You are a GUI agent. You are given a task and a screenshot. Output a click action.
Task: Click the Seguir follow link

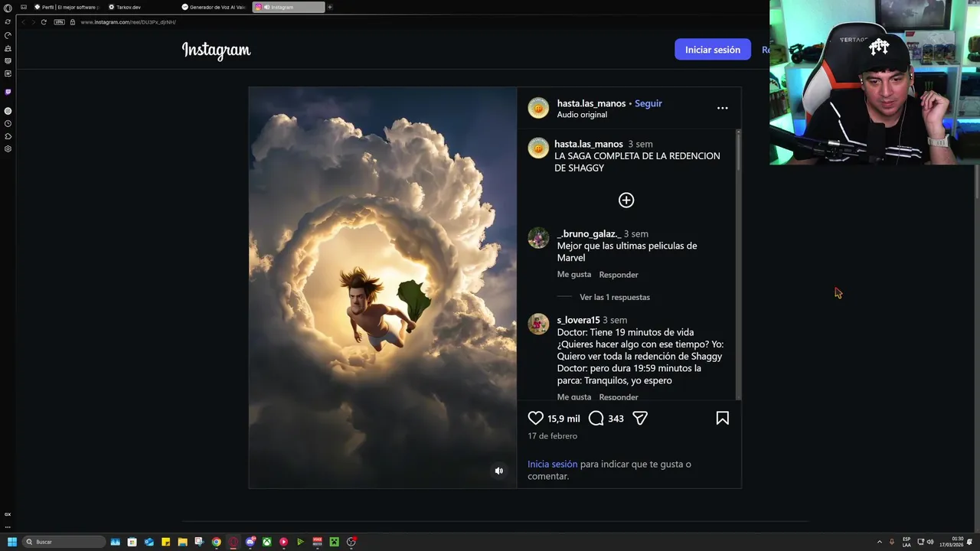point(648,103)
